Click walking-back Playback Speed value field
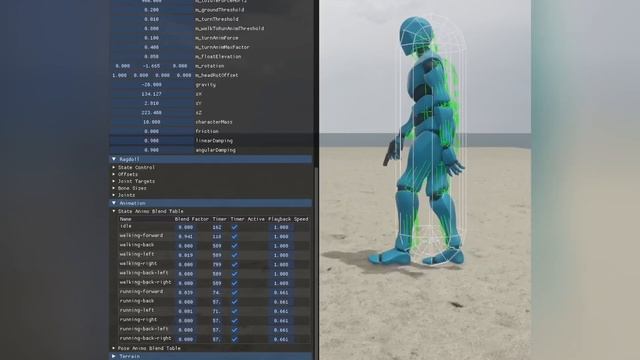 pyautogui.click(x=281, y=246)
